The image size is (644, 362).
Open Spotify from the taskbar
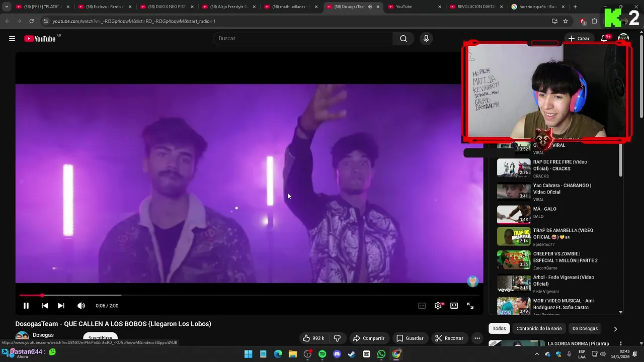pyautogui.click(x=322, y=354)
